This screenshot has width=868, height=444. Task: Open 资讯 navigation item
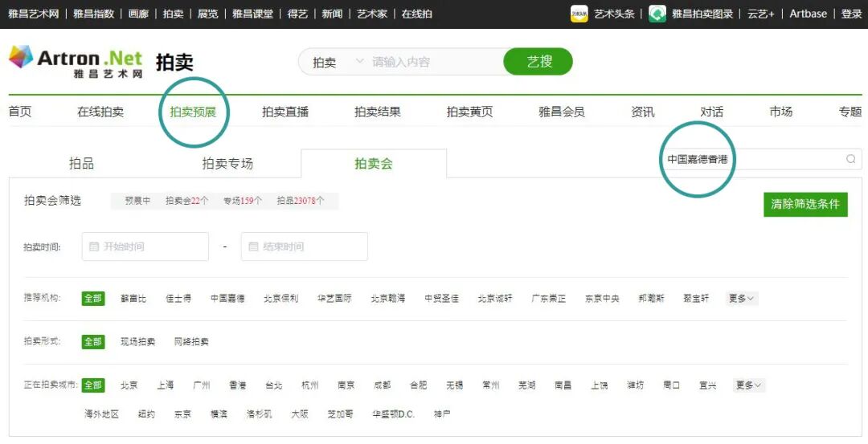(643, 112)
